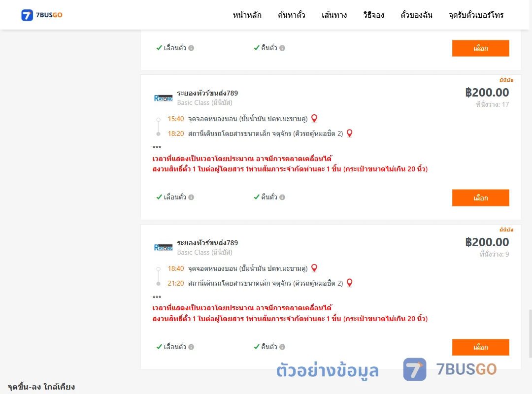The image size is (532, 394).
Task: Open map pin for 21:20 arrival station
Action: [x=349, y=283]
